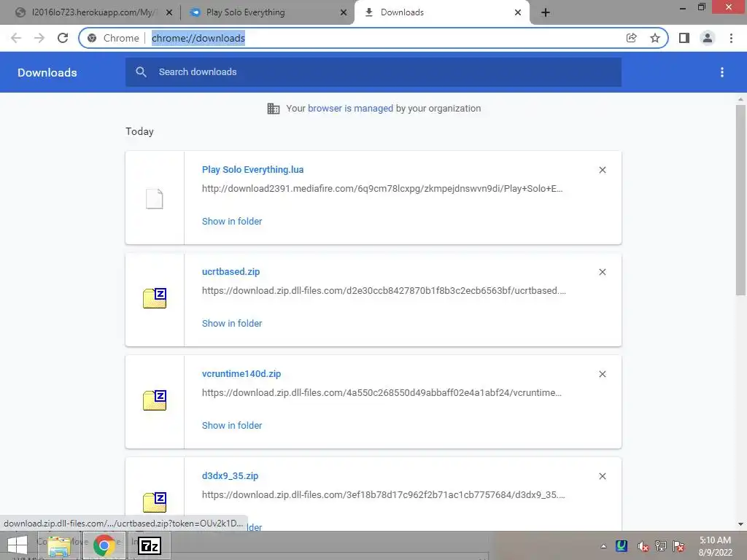
Task: Reload the Downloads page
Action: [63, 38]
